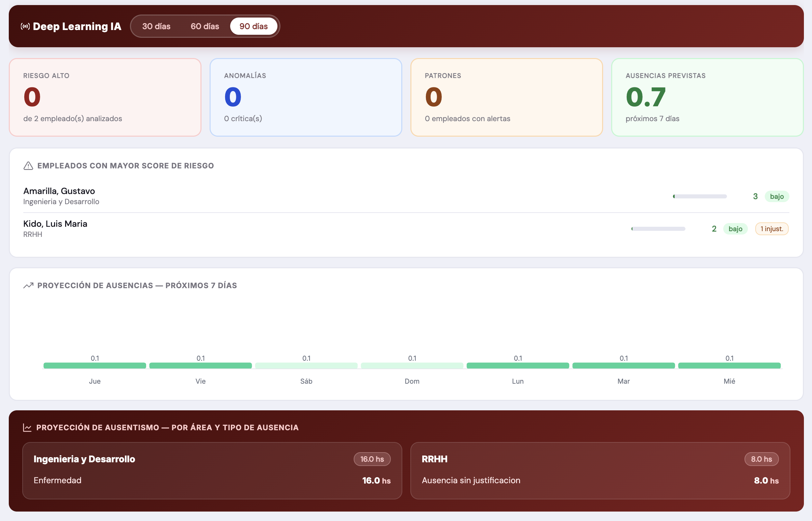Click the Jue projection bar

(x=95, y=366)
